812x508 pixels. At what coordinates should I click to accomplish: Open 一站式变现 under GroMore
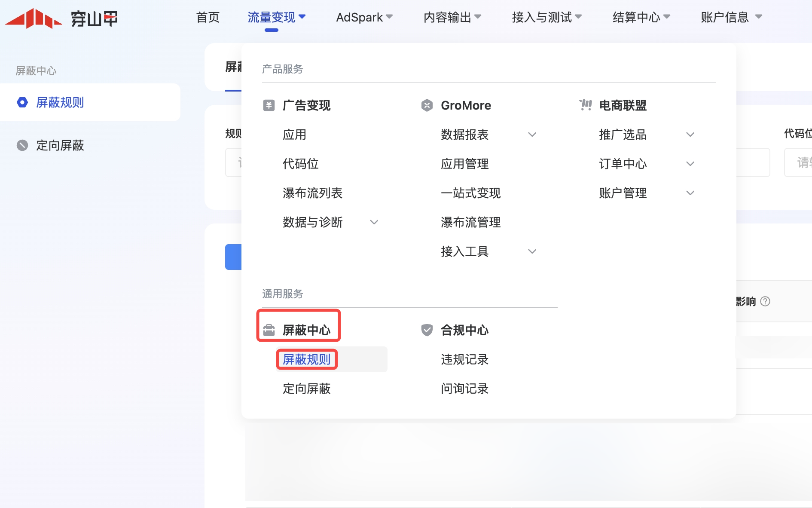(470, 193)
